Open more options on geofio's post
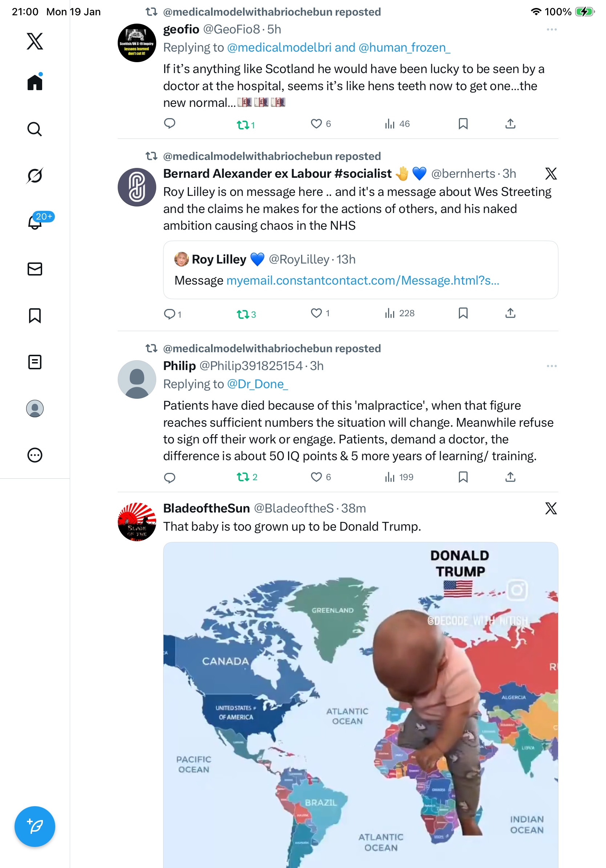This screenshot has height=868, width=606. [x=551, y=29]
